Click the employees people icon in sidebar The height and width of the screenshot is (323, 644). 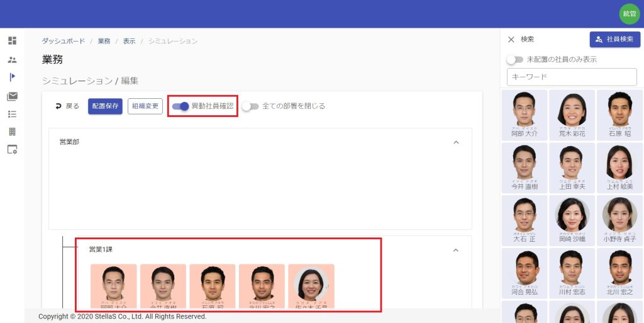(12, 60)
